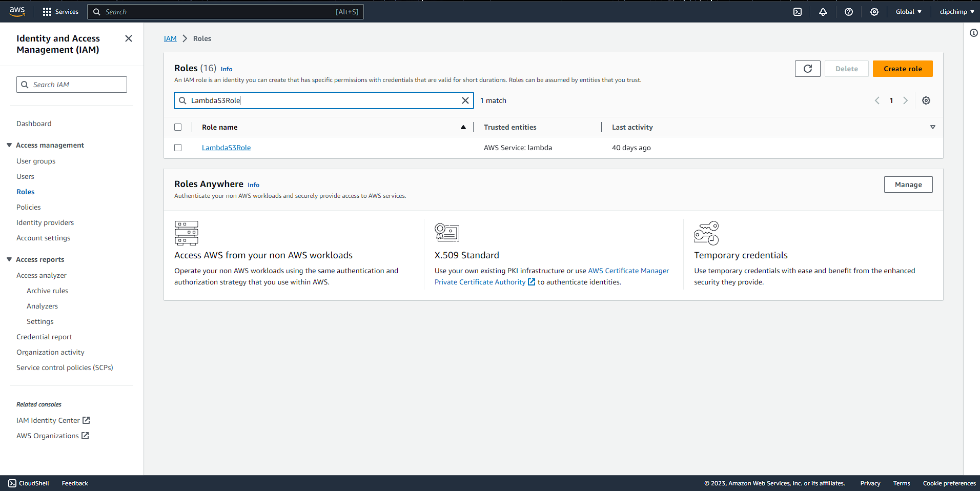Open Policies in the sidebar

tap(29, 207)
